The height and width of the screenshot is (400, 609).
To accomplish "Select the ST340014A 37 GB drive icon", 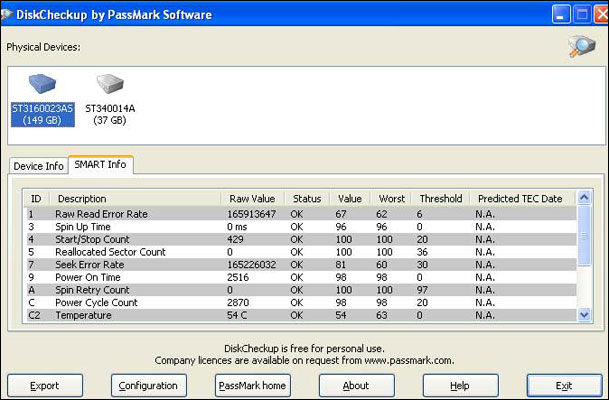I will [109, 85].
